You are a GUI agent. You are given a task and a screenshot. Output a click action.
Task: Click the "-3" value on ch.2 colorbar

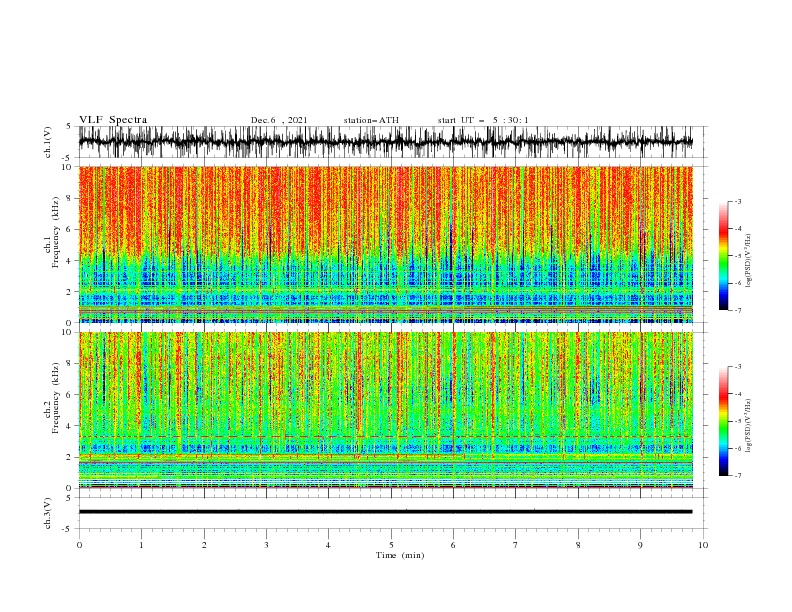738,367
